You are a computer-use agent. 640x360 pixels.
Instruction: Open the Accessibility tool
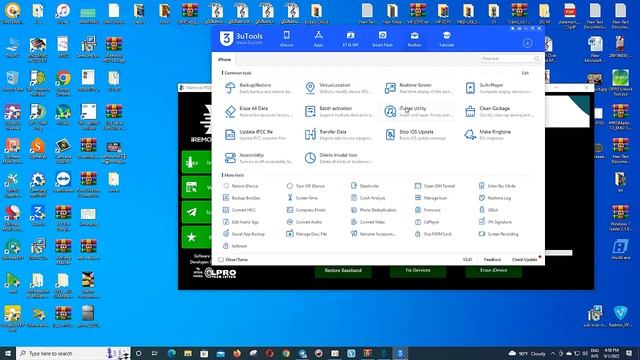coord(258,158)
